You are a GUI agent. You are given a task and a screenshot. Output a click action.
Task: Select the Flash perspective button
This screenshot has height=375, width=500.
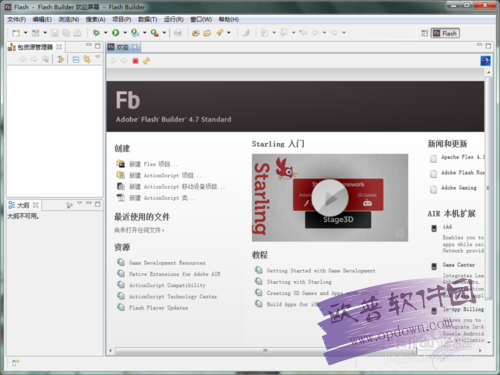pos(445,33)
